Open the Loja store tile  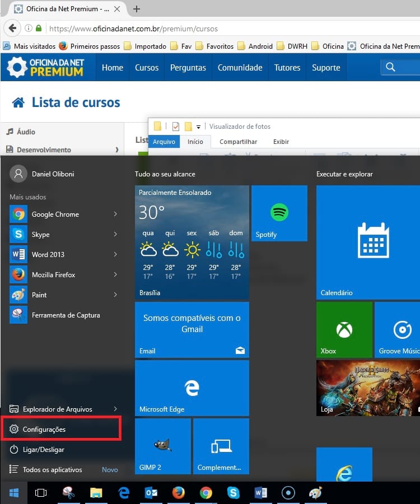368,388
